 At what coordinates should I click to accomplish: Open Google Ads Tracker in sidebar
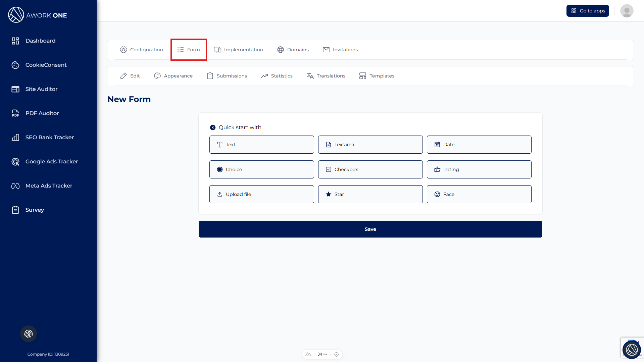pyautogui.click(x=51, y=161)
